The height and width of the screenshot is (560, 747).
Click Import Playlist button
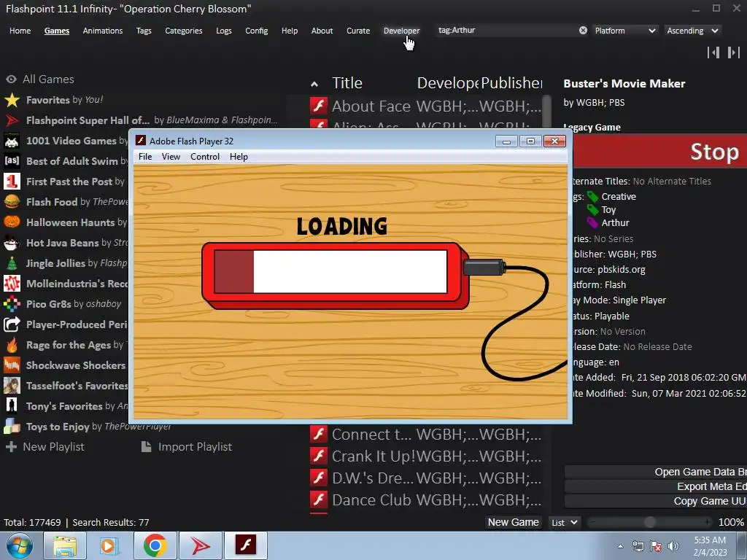[187, 447]
